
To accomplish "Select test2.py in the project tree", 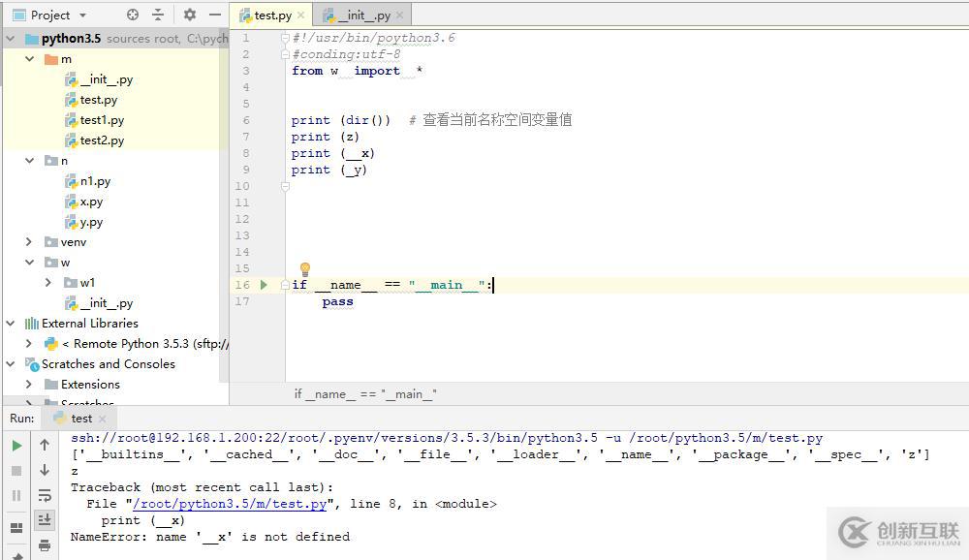I will click(x=102, y=140).
